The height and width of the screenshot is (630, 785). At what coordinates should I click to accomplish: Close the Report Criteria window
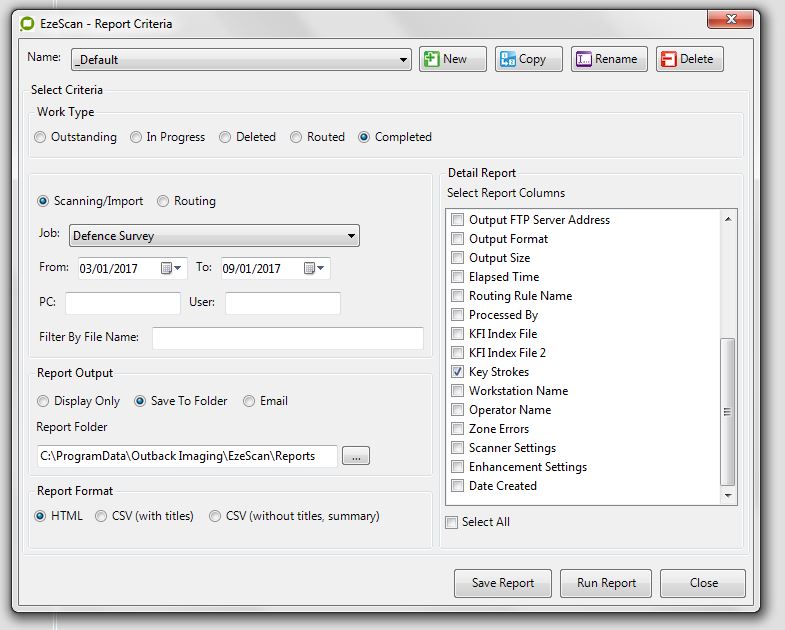click(x=730, y=19)
